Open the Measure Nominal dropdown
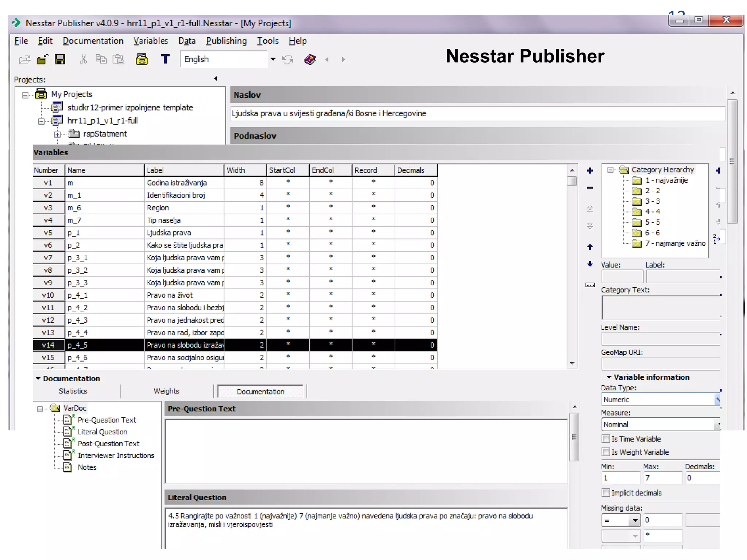Screen dimensions: 747x560 717,424
